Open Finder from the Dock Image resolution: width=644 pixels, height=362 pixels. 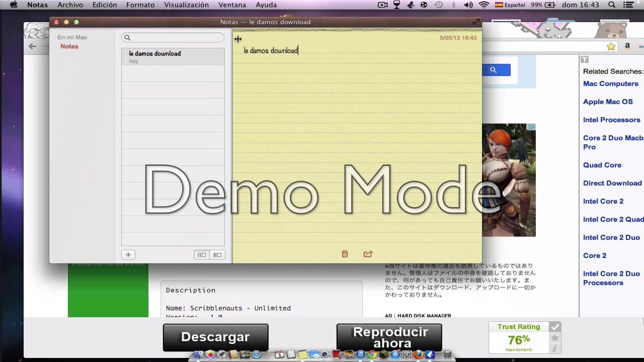tap(199, 354)
